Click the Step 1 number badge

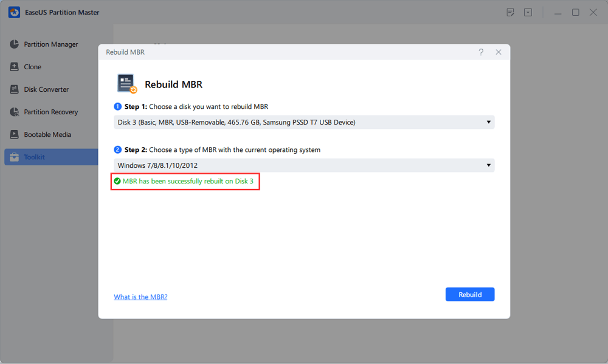tap(117, 106)
